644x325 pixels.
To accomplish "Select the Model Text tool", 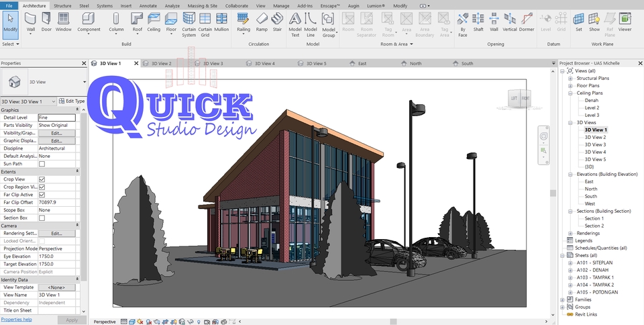I will tap(295, 25).
